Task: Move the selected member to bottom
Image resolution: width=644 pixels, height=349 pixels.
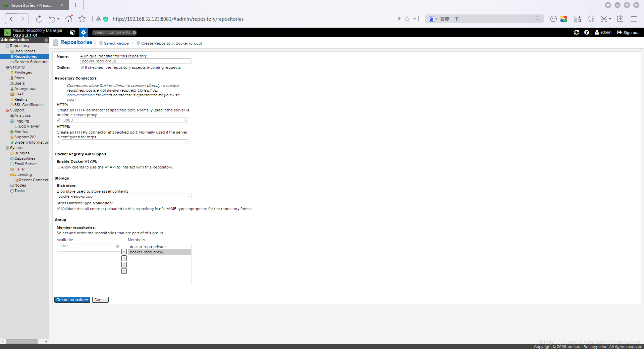Action: [124, 271]
